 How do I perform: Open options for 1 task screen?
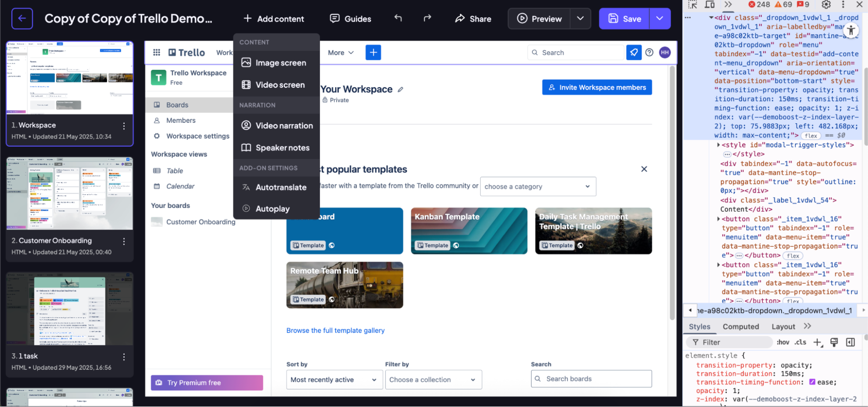click(x=124, y=357)
